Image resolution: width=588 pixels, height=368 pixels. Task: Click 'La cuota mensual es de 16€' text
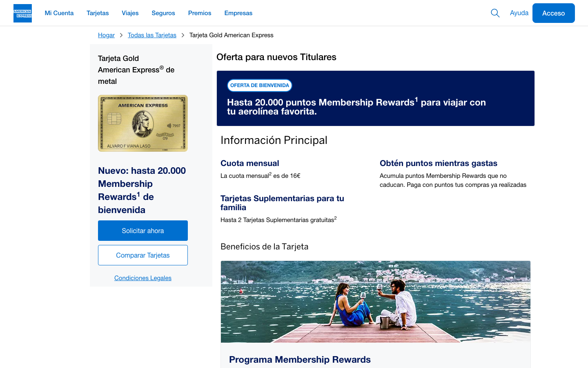(261, 175)
